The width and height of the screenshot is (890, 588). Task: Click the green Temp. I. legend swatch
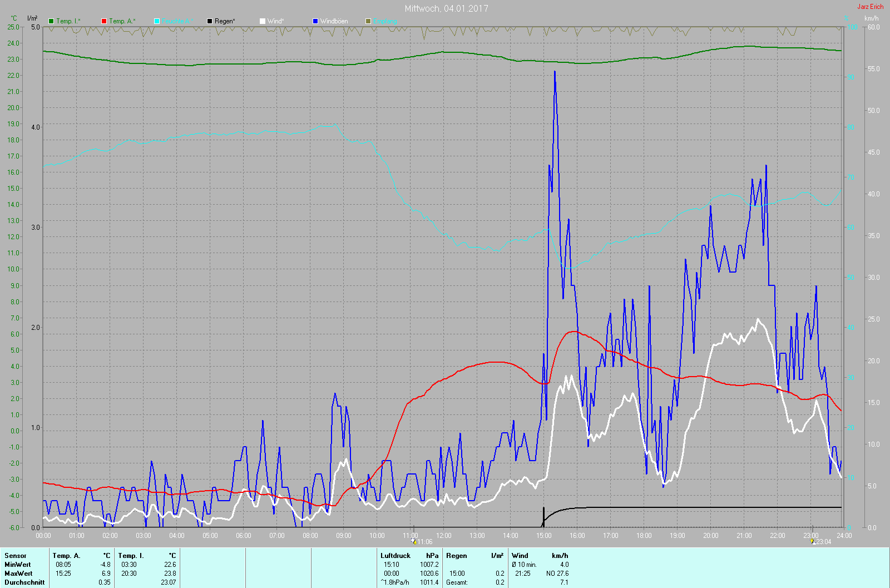pyautogui.click(x=51, y=21)
